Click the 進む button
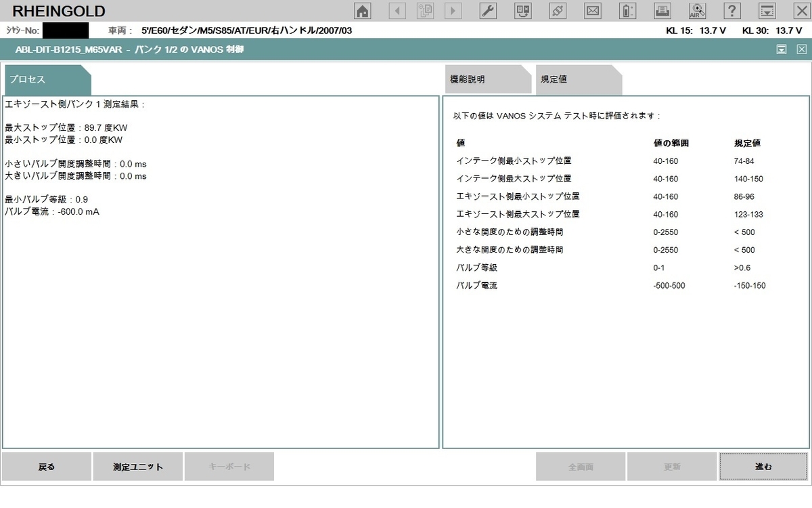The height and width of the screenshot is (508, 812). (763, 467)
